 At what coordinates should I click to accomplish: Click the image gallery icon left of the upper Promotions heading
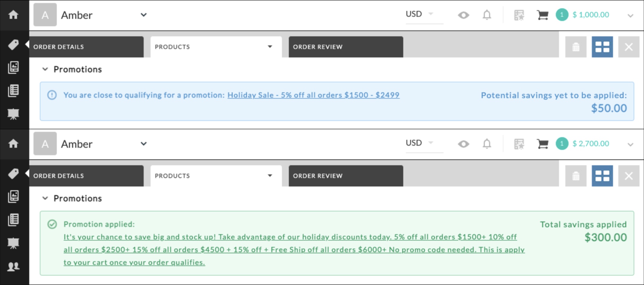[13, 67]
